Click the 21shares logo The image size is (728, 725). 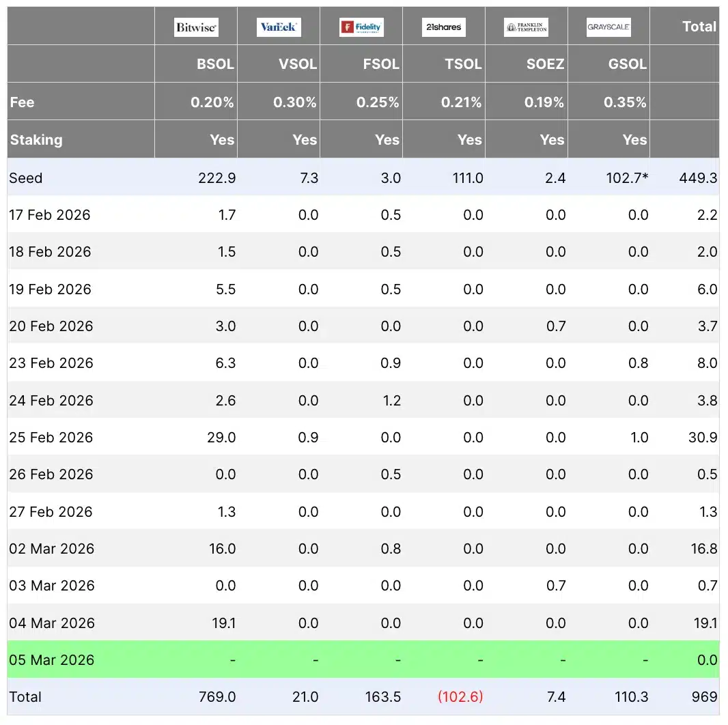coord(444,27)
